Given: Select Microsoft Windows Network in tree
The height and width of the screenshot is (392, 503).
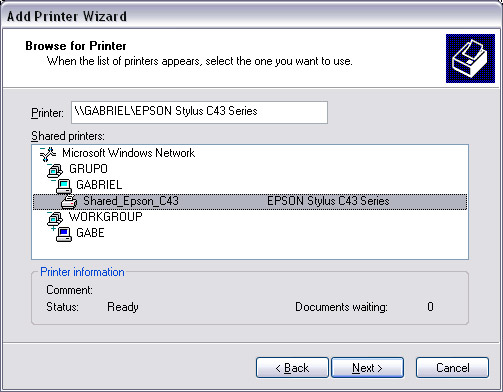Looking at the screenshot, I should [x=128, y=153].
